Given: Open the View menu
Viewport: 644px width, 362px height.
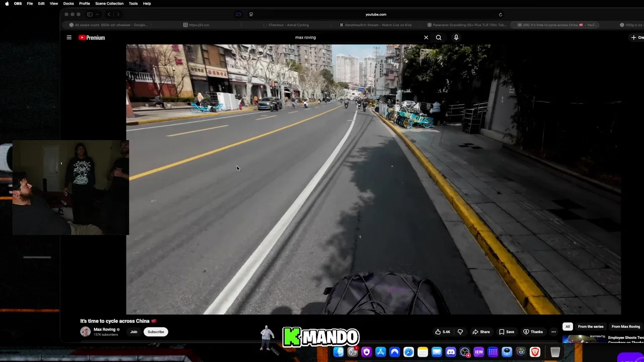Looking at the screenshot, I should [x=54, y=4].
